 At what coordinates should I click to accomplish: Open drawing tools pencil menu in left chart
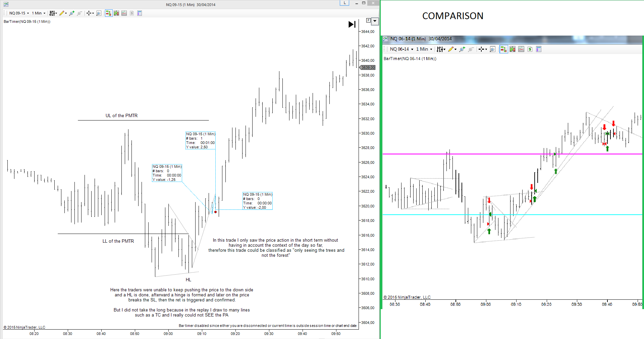pyautogui.click(x=63, y=13)
